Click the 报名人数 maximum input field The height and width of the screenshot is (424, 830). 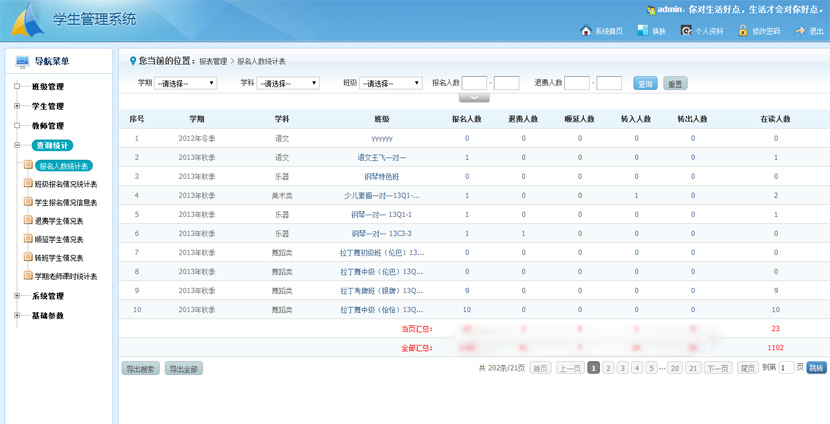[507, 83]
